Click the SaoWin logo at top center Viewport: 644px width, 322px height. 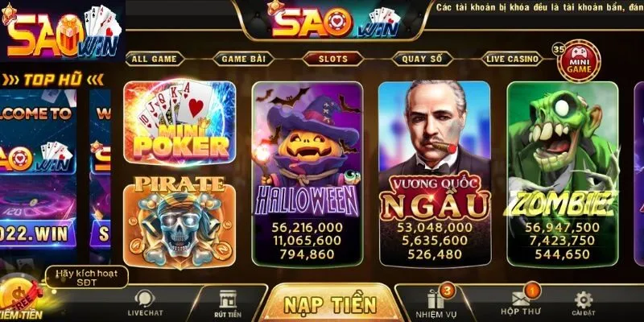(x=333, y=21)
